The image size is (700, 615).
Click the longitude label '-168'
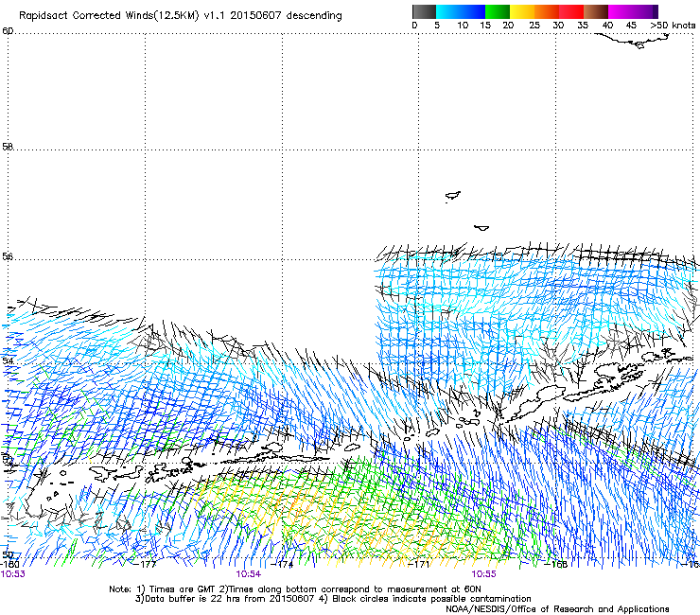click(x=556, y=565)
